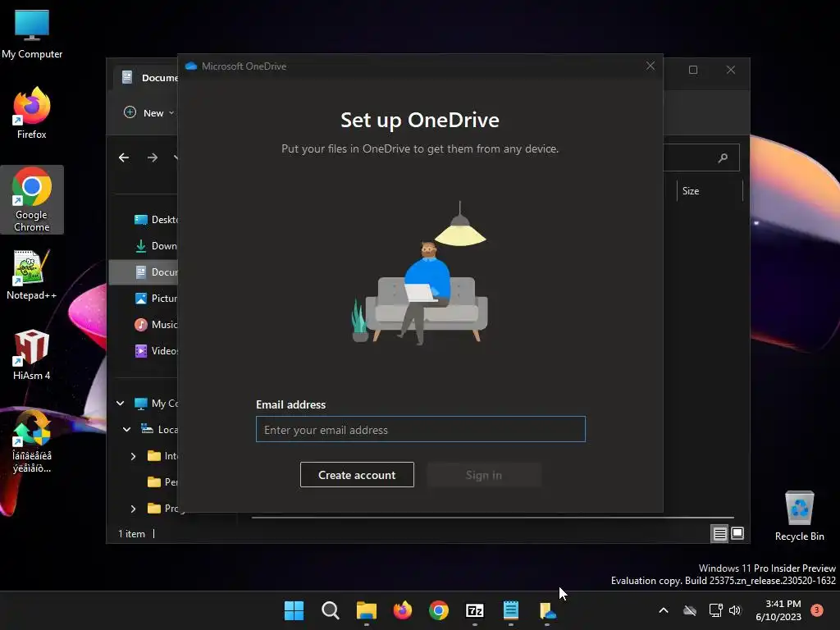Open Notepad from the taskbar

(511, 610)
